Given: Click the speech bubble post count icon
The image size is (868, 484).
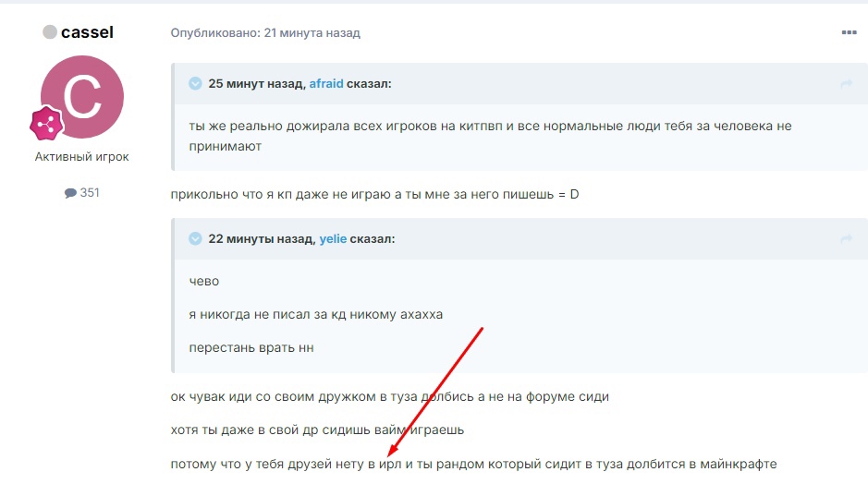Looking at the screenshot, I should coord(70,193).
